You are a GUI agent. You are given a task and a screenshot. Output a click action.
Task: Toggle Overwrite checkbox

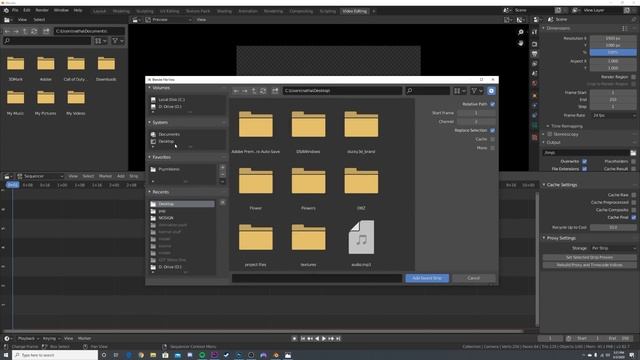click(584, 161)
